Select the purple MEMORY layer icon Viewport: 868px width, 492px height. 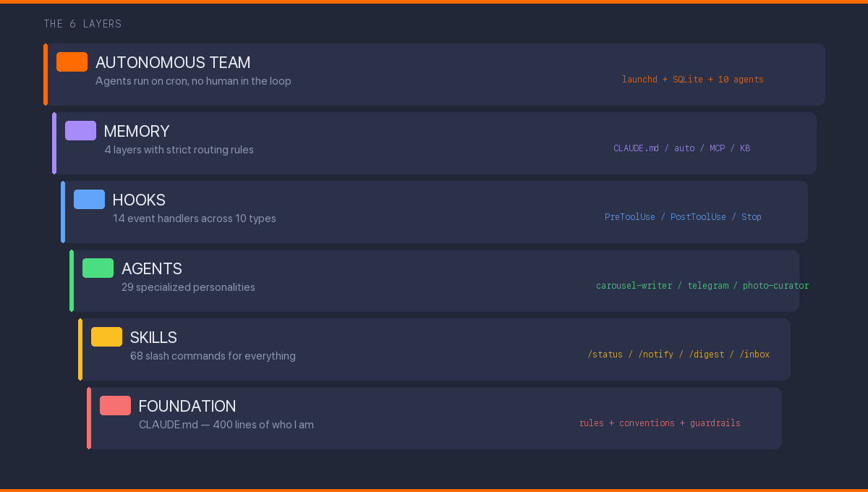pos(80,130)
